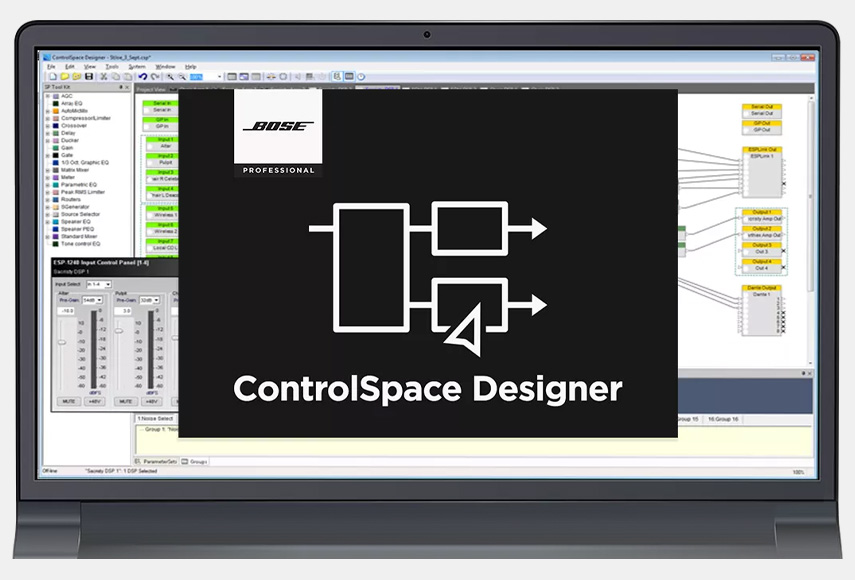
Task: Select the Speaker PEQ block icon
Action: 56,229
